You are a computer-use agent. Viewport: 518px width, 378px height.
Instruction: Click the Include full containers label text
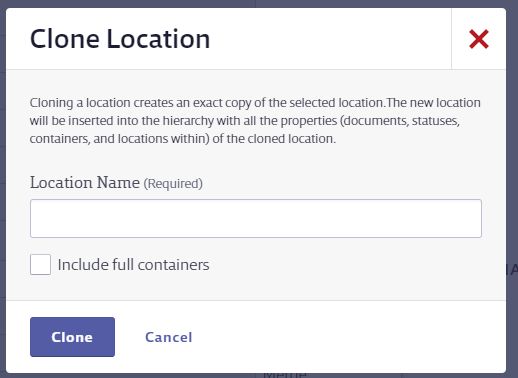[133, 265]
